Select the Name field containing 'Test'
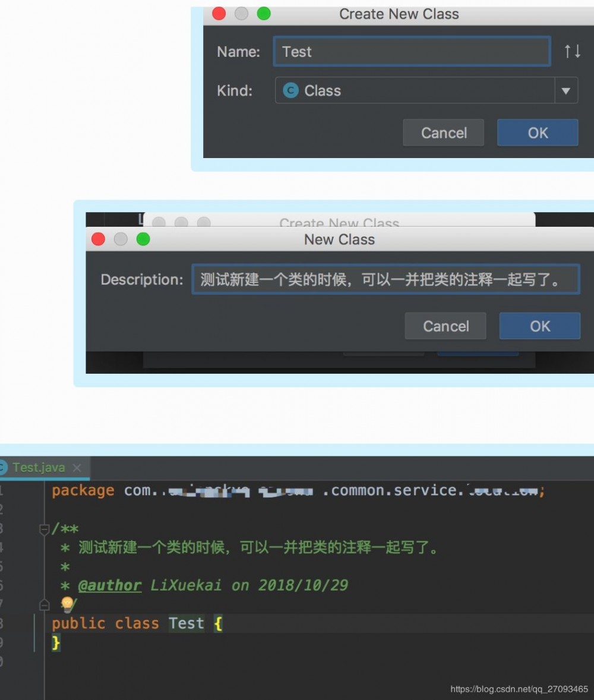This screenshot has height=700, width=594. pos(412,51)
